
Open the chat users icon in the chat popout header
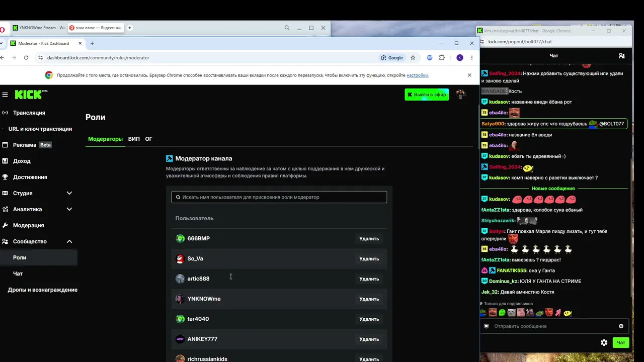point(622,56)
